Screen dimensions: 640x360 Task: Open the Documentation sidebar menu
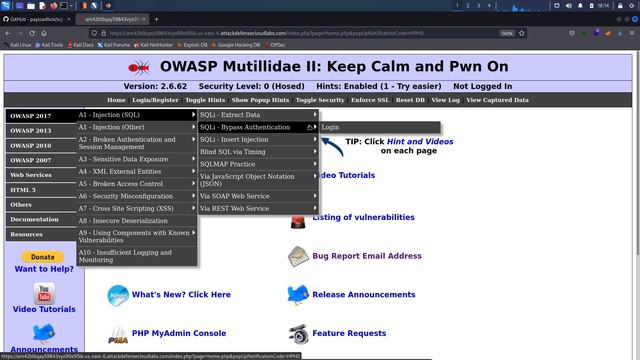click(x=41, y=219)
